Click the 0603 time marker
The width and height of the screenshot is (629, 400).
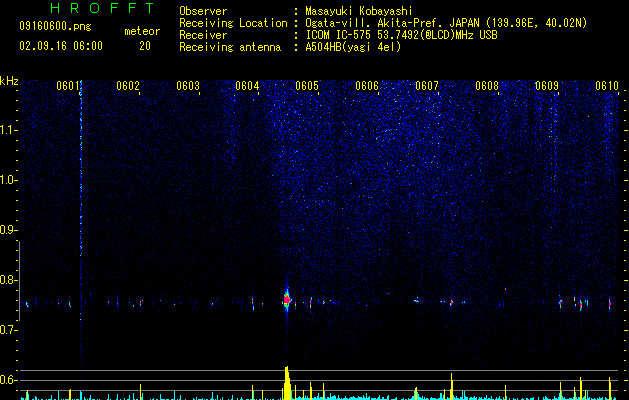coord(188,86)
